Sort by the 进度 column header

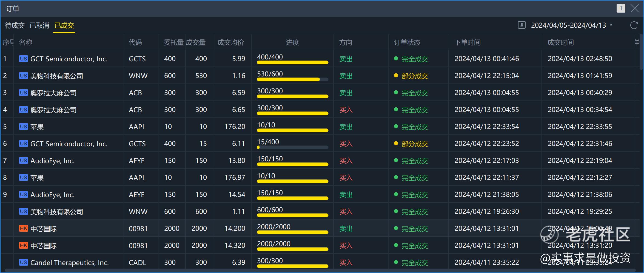pyautogui.click(x=292, y=42)
